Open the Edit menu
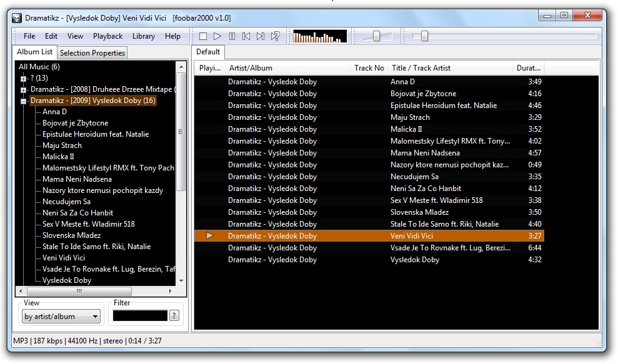Viewport: 618px width, 364px height. click(51, 36)
